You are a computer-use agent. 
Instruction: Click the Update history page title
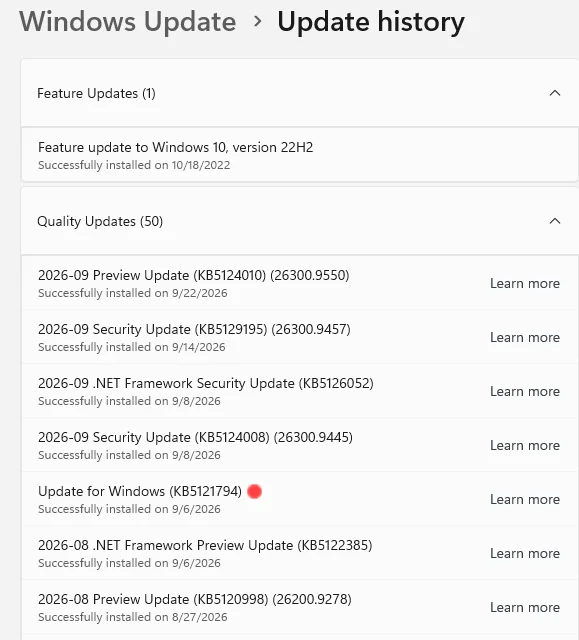coord(371,22)
